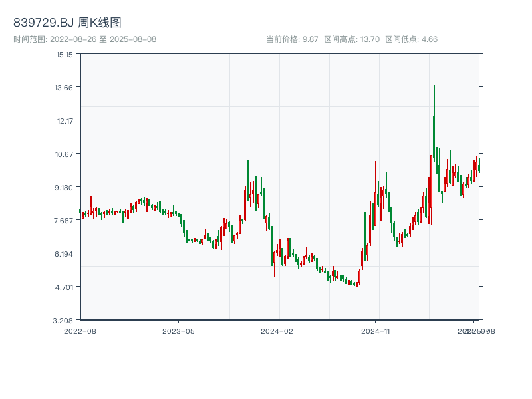Click the 当前价格 9.87 label
Screen dimensions: 532x399
click(292, 39)
